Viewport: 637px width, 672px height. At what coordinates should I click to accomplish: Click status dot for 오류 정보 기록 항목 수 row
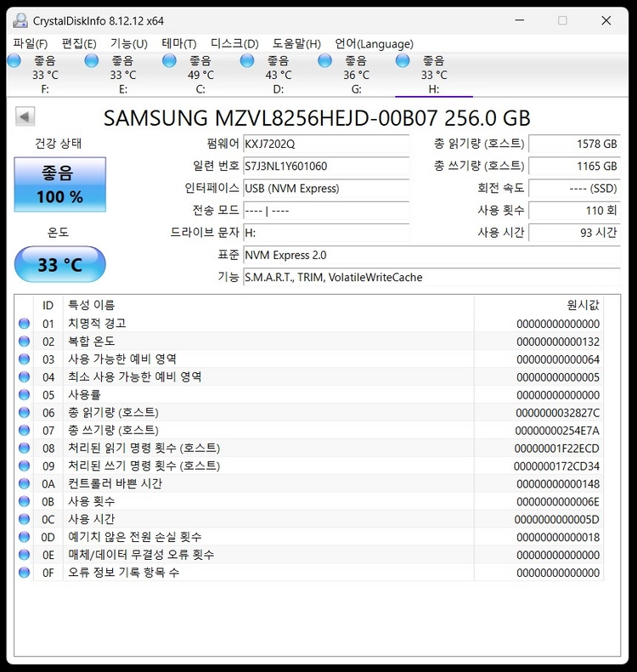(25, 573)
